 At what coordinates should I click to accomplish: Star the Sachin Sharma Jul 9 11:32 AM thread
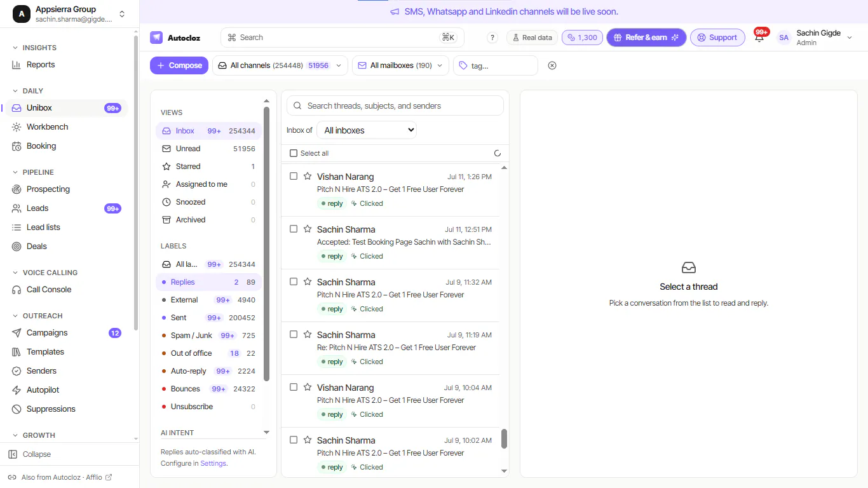308,281
